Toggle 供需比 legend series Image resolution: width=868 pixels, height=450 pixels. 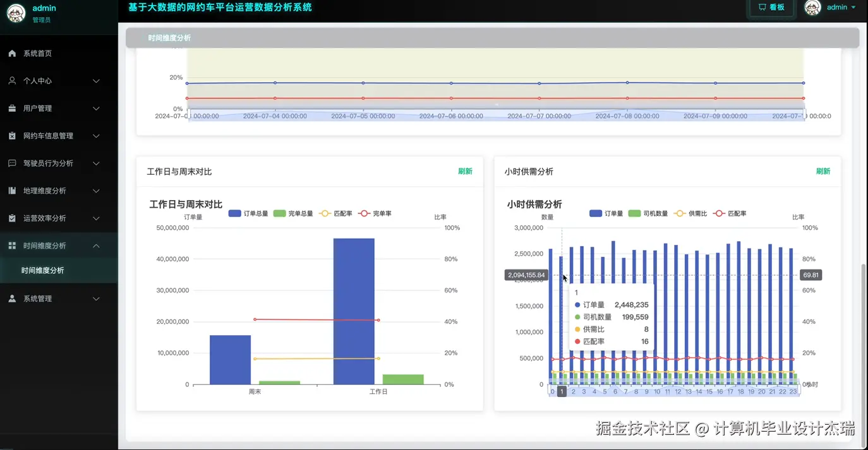(690, 213)
